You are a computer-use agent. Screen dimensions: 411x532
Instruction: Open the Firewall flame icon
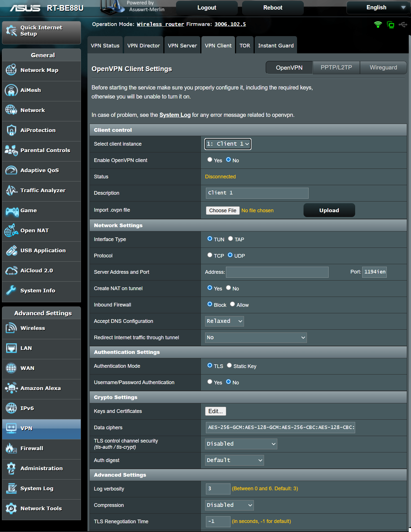coord(11,448)
